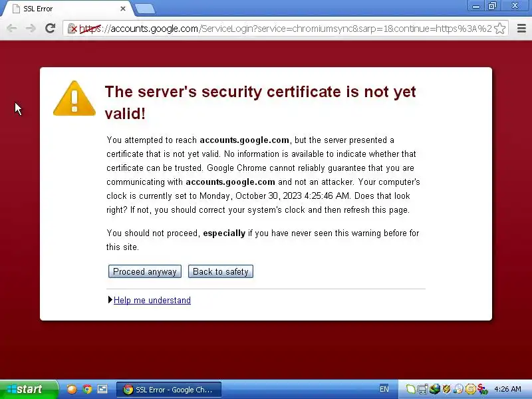532x399 pixels.
Task: Click the Back to safety button
Action: tap(221, 271)
